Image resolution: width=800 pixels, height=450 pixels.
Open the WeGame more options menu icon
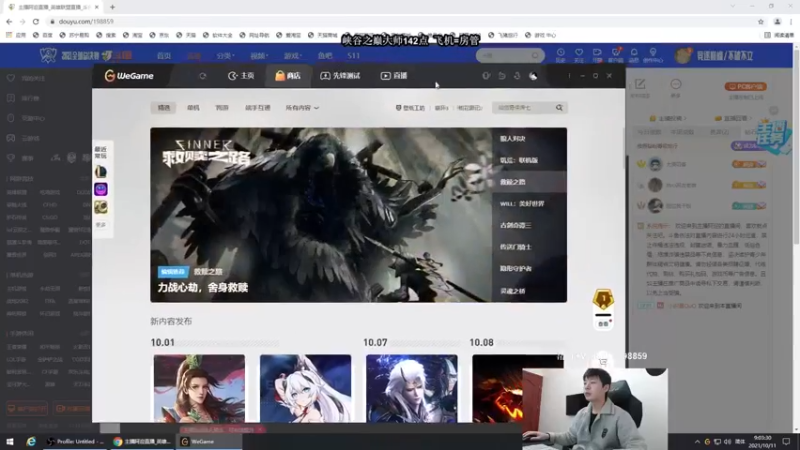(569, 76)
